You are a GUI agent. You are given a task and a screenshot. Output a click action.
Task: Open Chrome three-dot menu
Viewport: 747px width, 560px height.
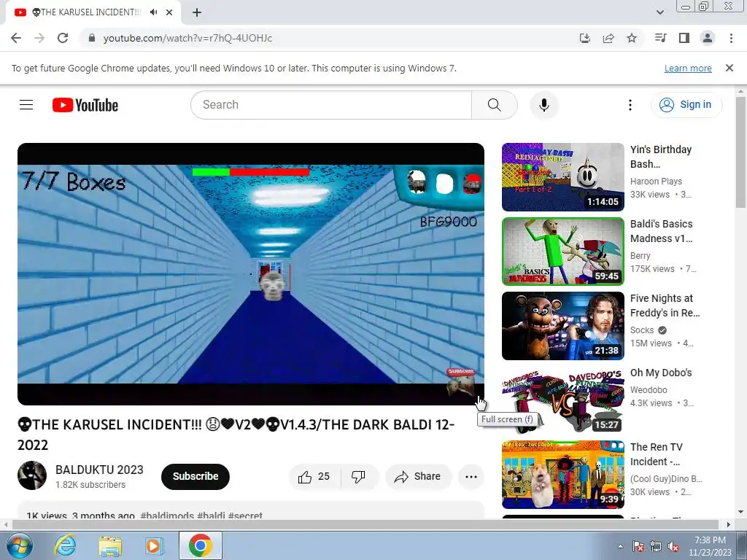pos(731,38)
